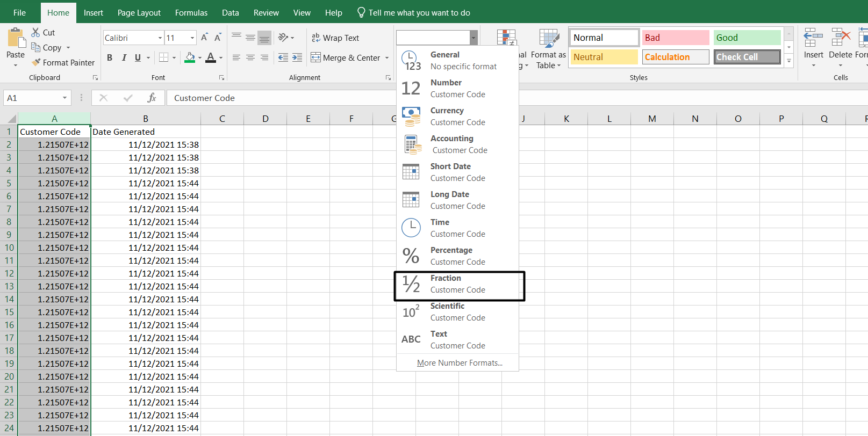Select Currency format option
The image size is (868, 436).
[457, 116]
